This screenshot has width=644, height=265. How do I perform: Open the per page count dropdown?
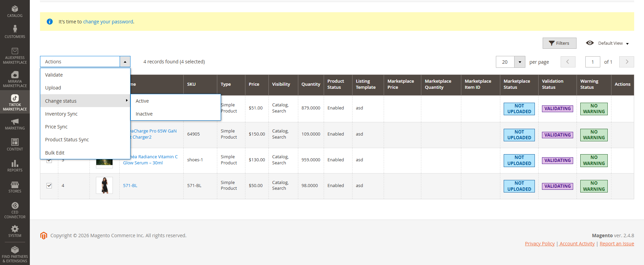tap(520, 62)
